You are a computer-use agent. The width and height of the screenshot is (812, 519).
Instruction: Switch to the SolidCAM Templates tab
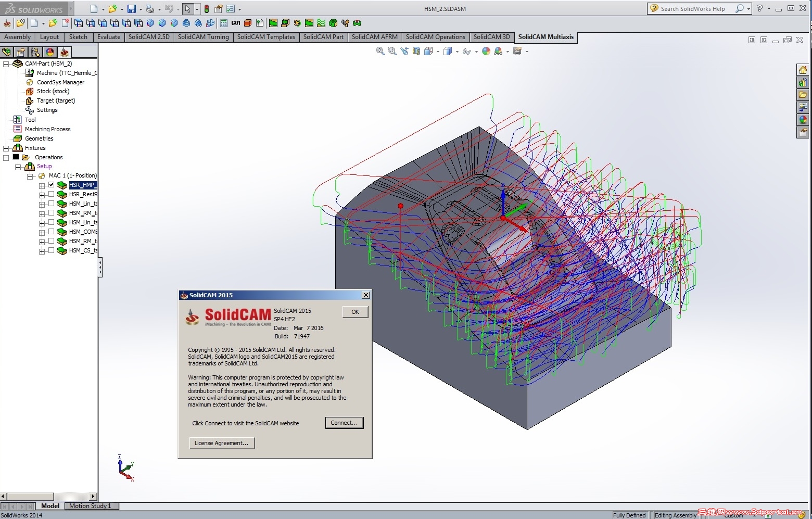pyautogui.click(x=266, y=37)
